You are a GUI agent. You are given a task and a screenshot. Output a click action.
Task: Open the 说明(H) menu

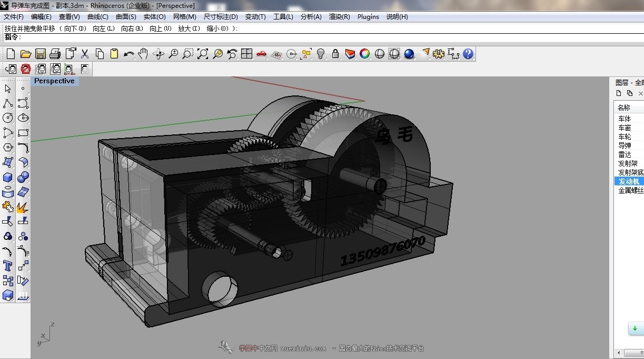point(397,17)
